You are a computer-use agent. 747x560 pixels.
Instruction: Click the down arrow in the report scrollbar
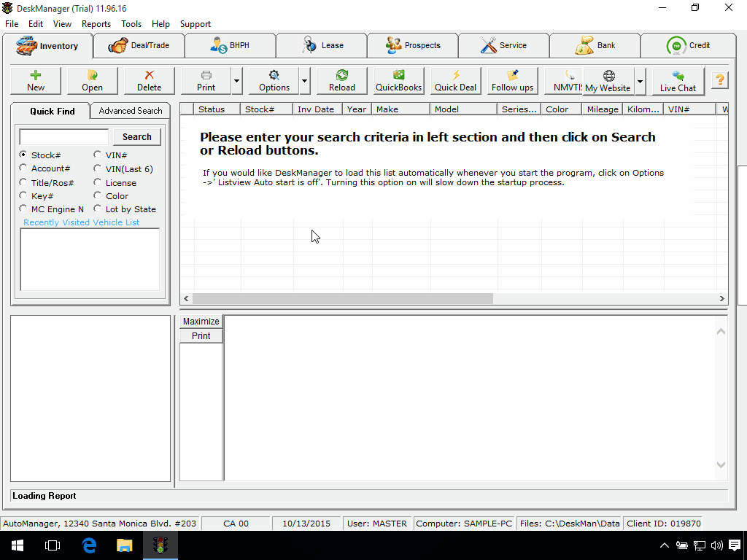tap(721, 464)
